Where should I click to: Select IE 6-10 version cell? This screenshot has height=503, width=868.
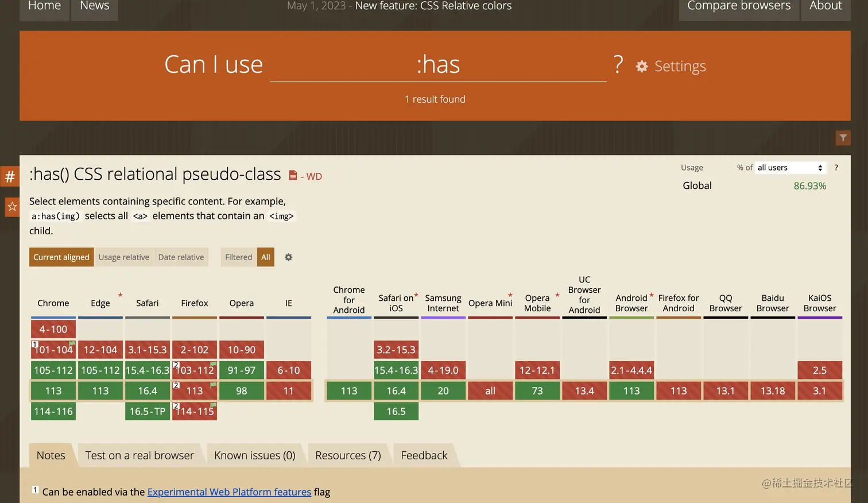pyautogui.click(x=289, y=370)
